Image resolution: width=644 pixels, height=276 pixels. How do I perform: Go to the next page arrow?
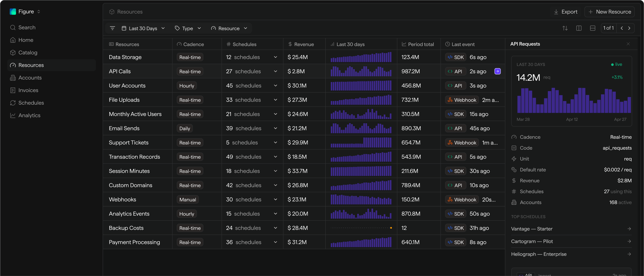tap(629, 28)
